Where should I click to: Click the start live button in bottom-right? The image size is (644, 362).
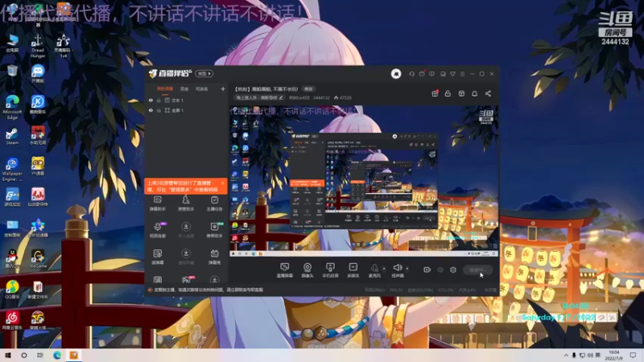click(x=477, y=270)
